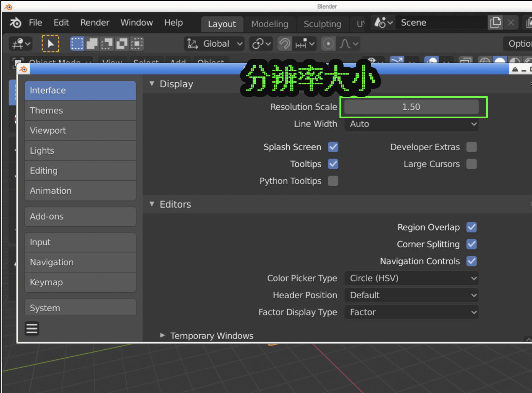Disable the Tooltips checkbox
Screen dimensions: 532x393
pos(333,164)
